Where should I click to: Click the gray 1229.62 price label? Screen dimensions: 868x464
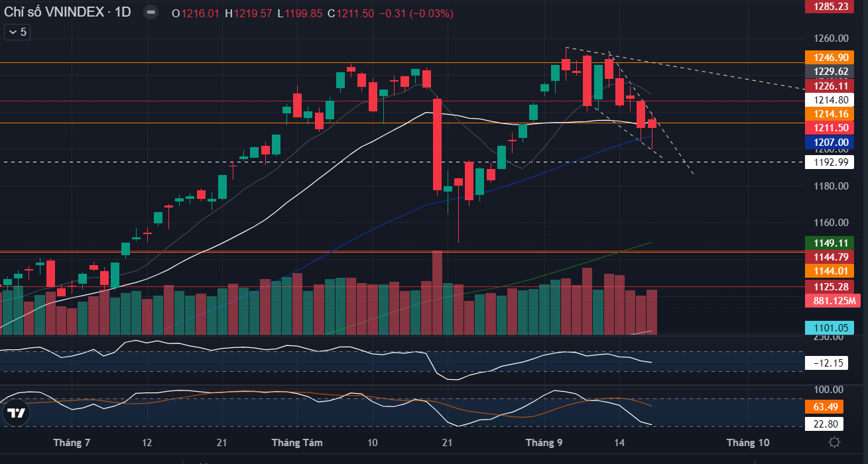829,72
